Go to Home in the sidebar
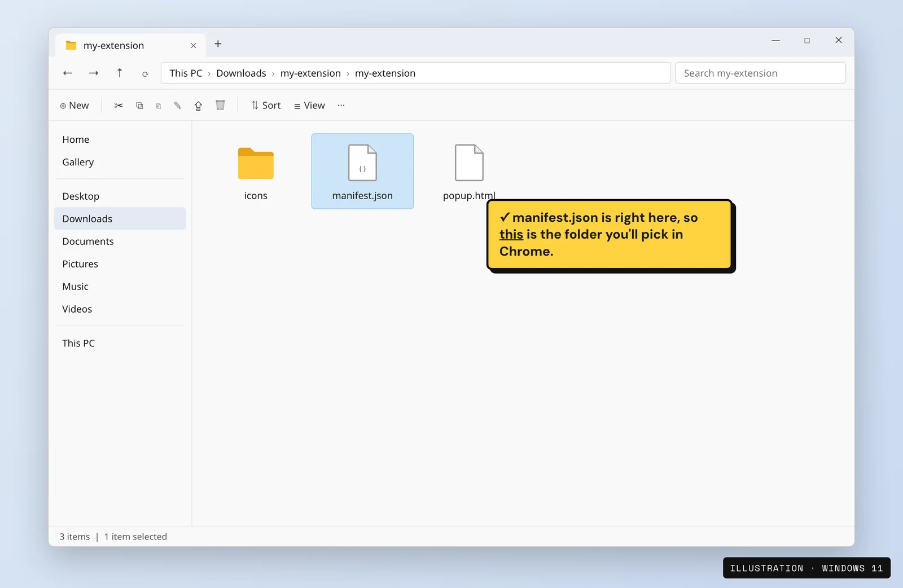This screenshot has height=588, width=903. coord(120,139)
